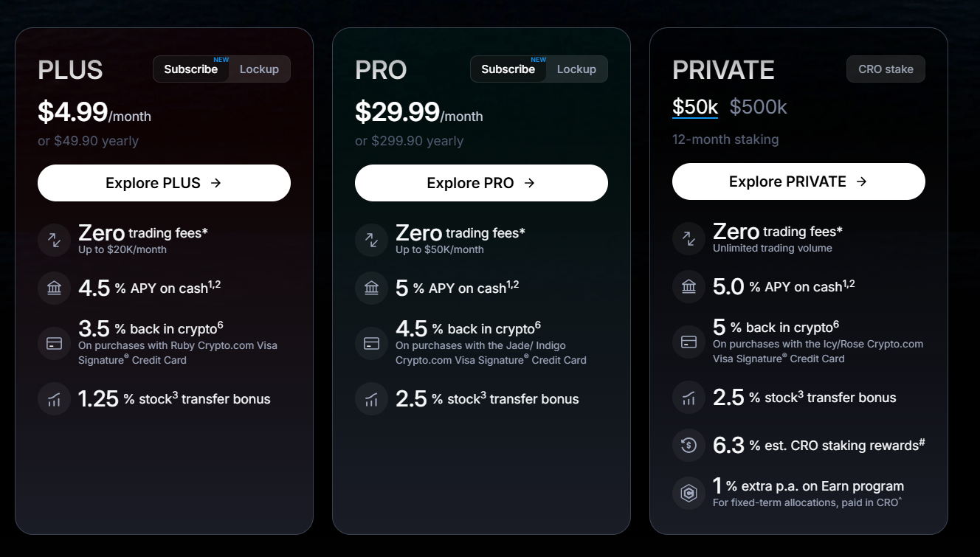Click the PRO stock transfer chart icon
The width and height of the screenshot is (980, 557).
click(371, 399)
